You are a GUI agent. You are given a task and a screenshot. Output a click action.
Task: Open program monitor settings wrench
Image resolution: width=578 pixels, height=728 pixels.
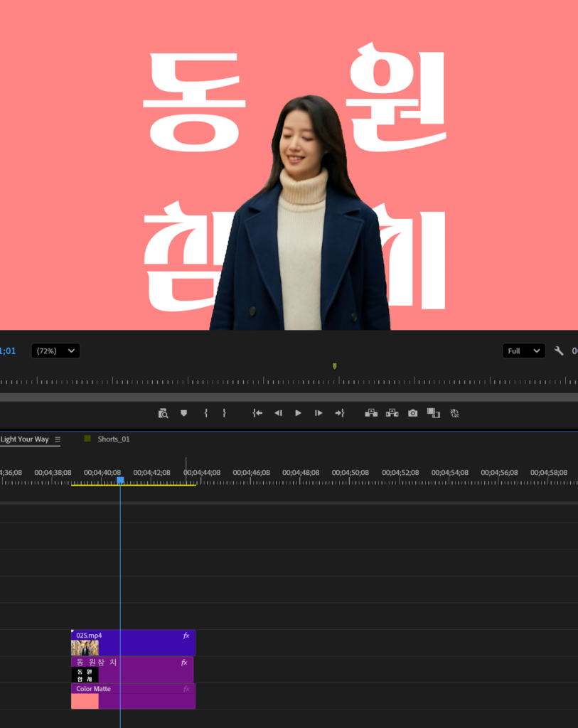coord(559,350)
